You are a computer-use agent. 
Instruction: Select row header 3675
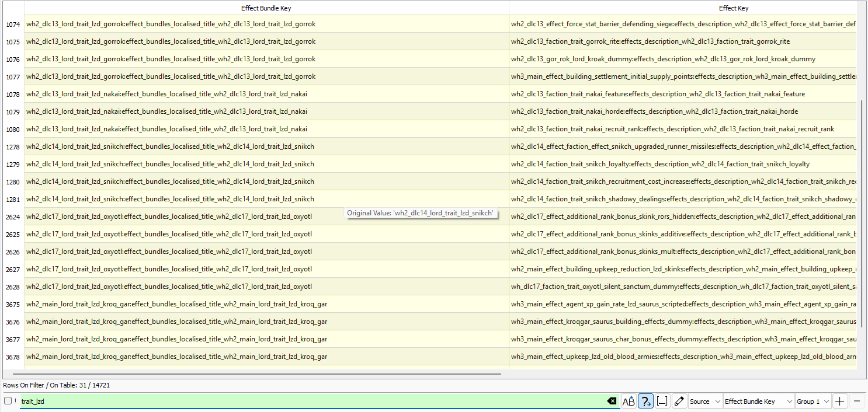coord(12,304)
